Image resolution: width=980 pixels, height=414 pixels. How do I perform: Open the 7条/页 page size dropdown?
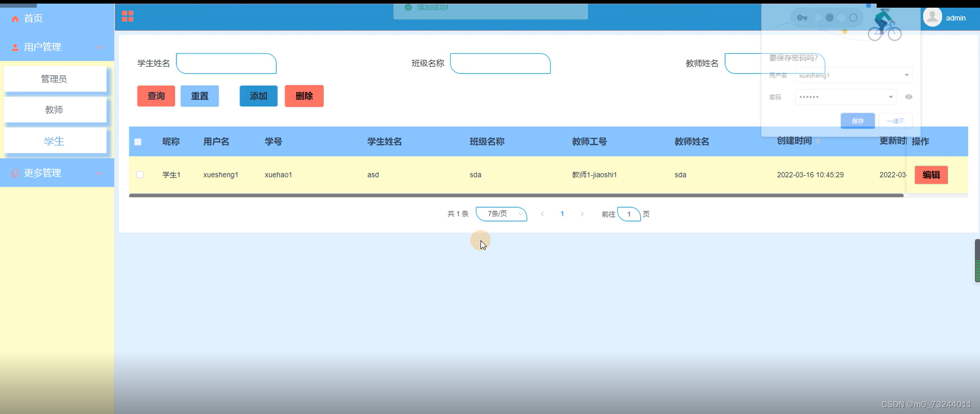(502, 214)
